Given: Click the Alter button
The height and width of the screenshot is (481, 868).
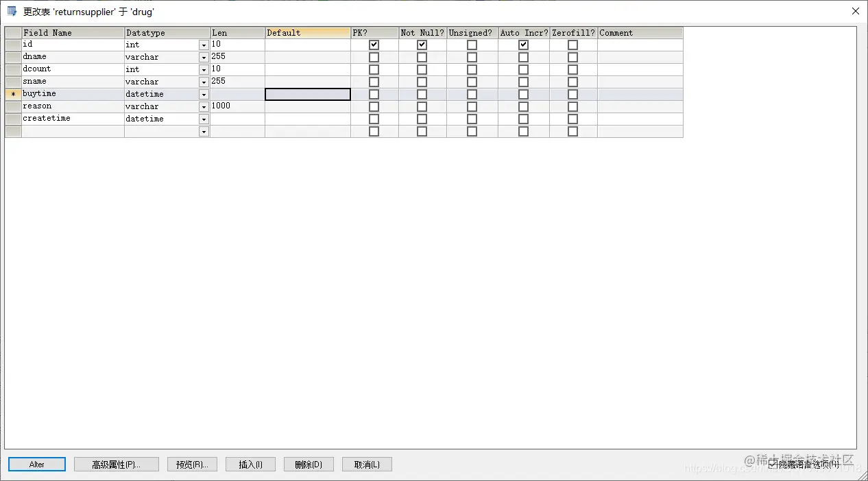Looking at the screenshot, I should 37,465.
